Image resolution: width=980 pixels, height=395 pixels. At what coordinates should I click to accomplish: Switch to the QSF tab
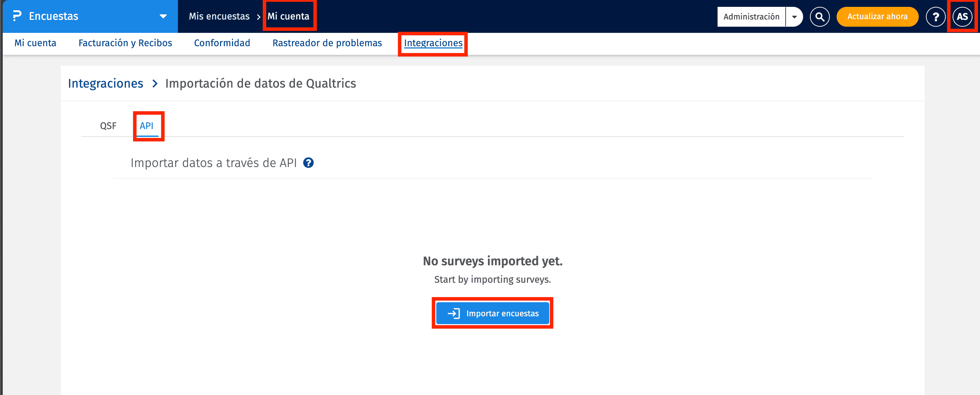click(x=108, y=126)
